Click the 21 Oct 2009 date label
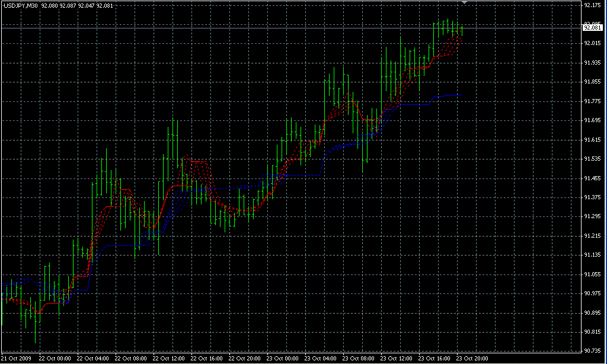Viewport: 607px width, 364px height. [x=17, y=359]
